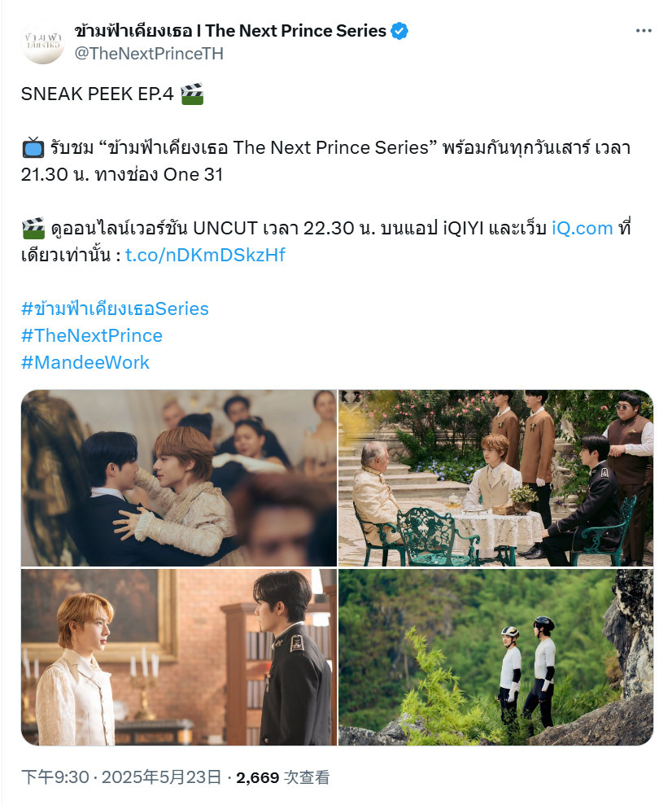Image resolution: width=672 pixels, height=805 pixels.
Task: Open the iQ.com link
Action: point(583,228)
